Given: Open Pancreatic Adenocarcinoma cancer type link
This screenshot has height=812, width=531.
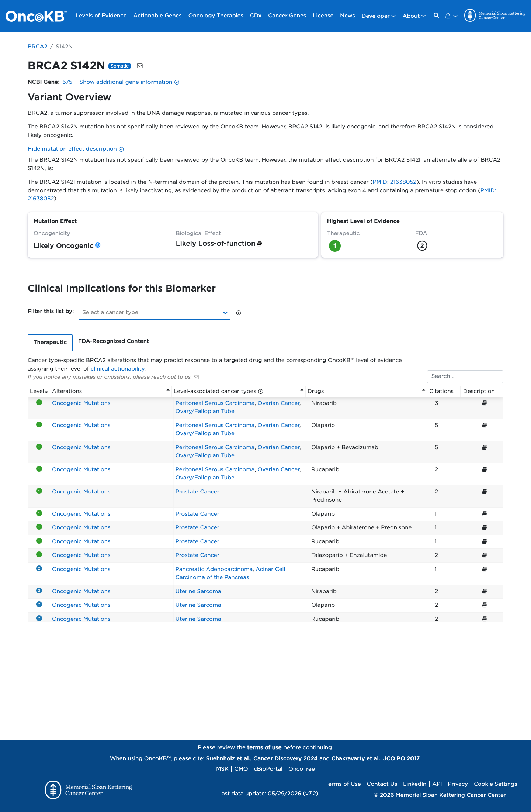Looking at the screenshot, I should pos(214,569).
